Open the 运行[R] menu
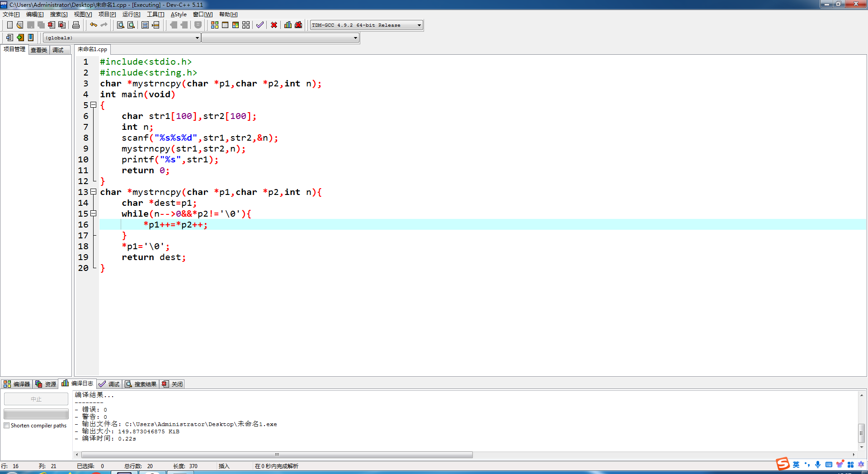 131,14
